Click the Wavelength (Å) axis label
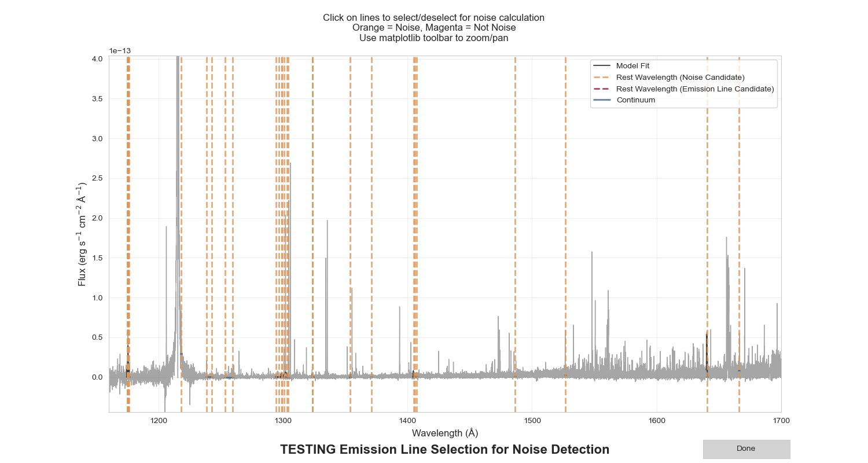Viewport: 868px width, 463px height. [445, 433]
